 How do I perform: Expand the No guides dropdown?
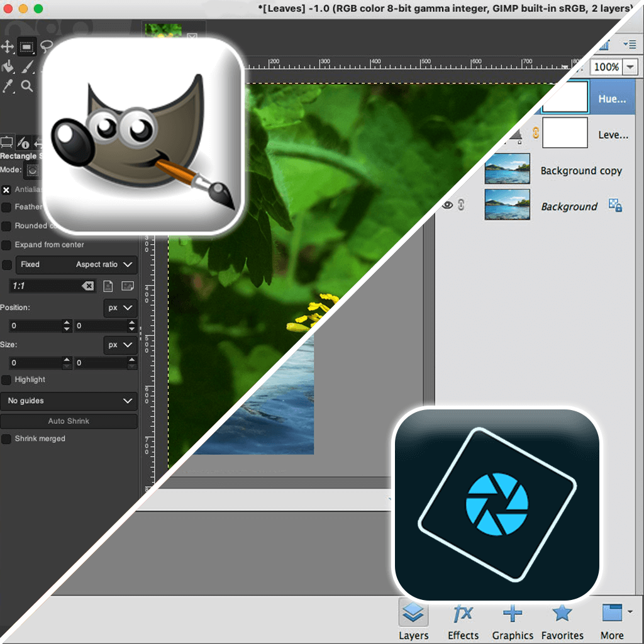69,401
